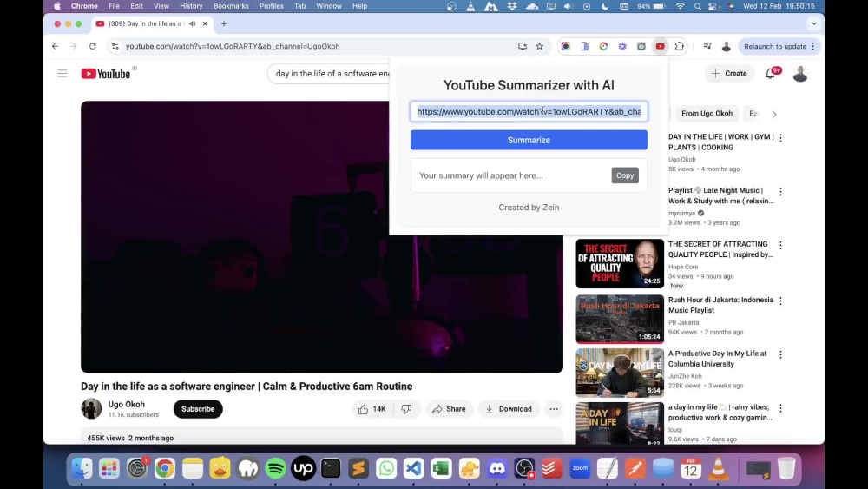Copy the summary with the Copy button
This screenshot has width=868, height=489.
coord(624,175)
